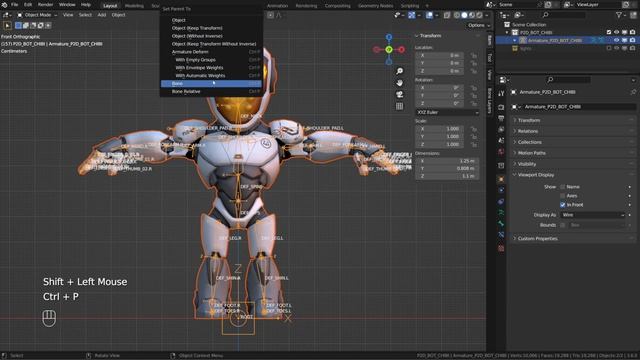
Task: Click the green Y axis gizmo ball
Action: coord(389,49)
